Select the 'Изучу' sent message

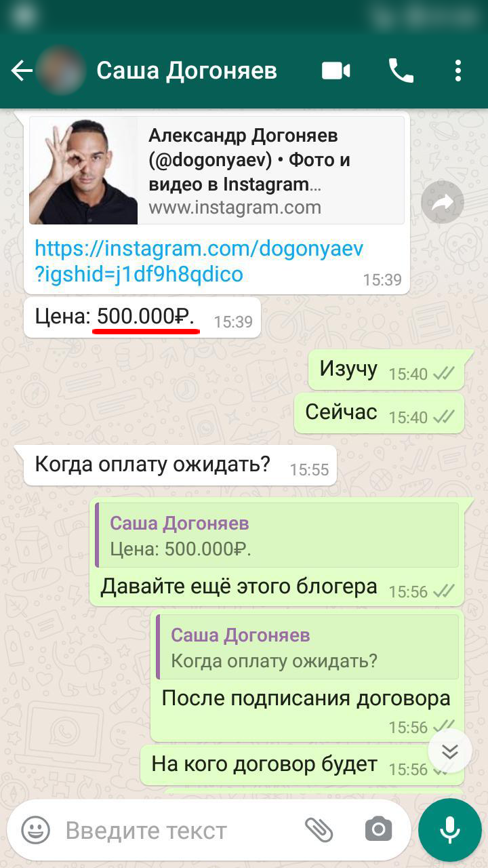(x=386, y=370)
